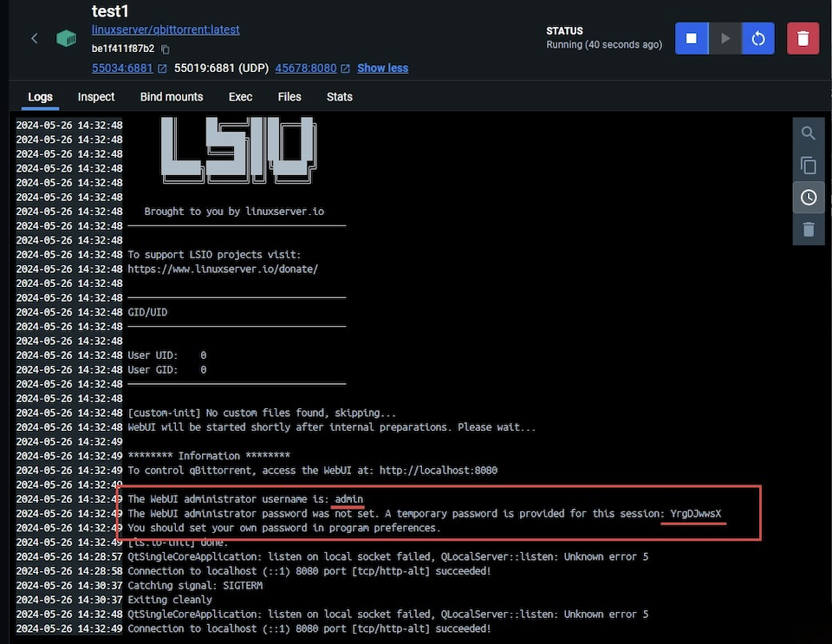
Task: Go back using the left chevron arrow
Action: click(35, 38)
